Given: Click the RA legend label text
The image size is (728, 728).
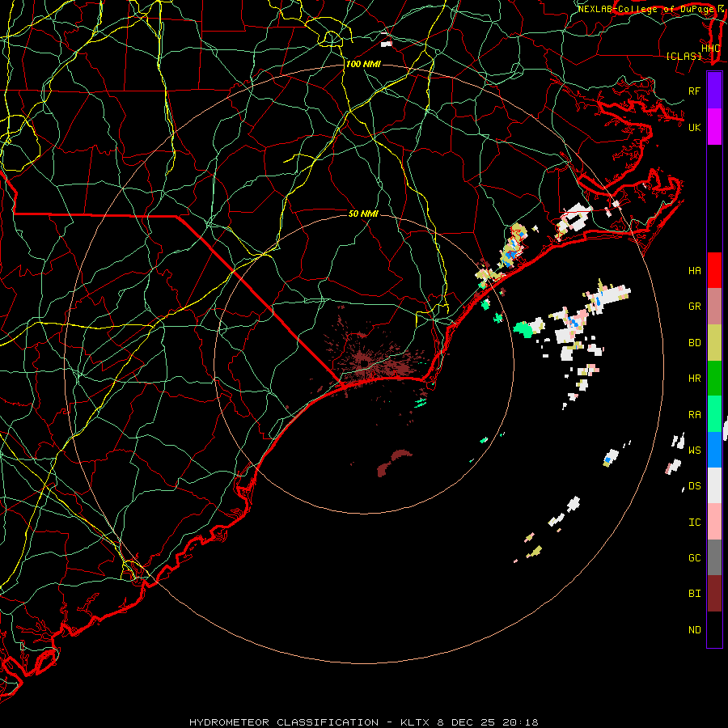Looking at the screenshot, I should 694,415.
